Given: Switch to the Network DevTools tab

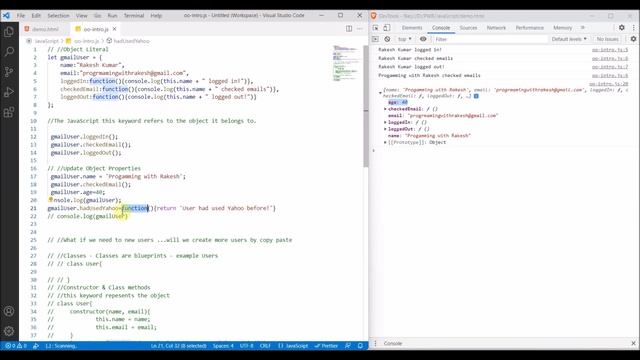Looking at the screenshot, I should point(496,28).
